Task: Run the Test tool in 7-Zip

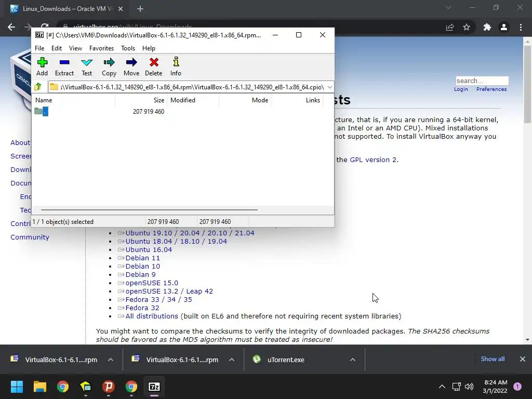Action: (x=87, y=66)
